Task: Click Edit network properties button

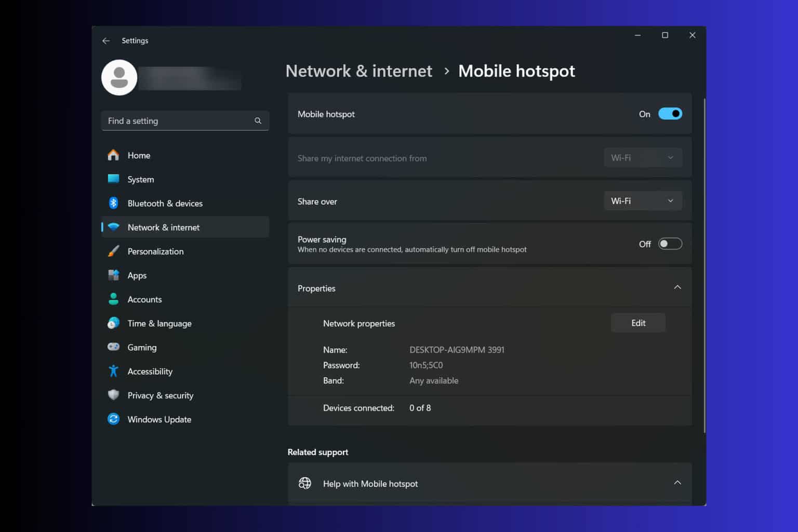Action: click(638, 323)
